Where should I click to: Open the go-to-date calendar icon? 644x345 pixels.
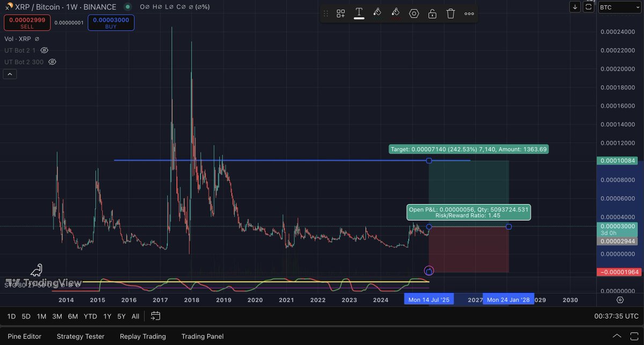[156, 316]
